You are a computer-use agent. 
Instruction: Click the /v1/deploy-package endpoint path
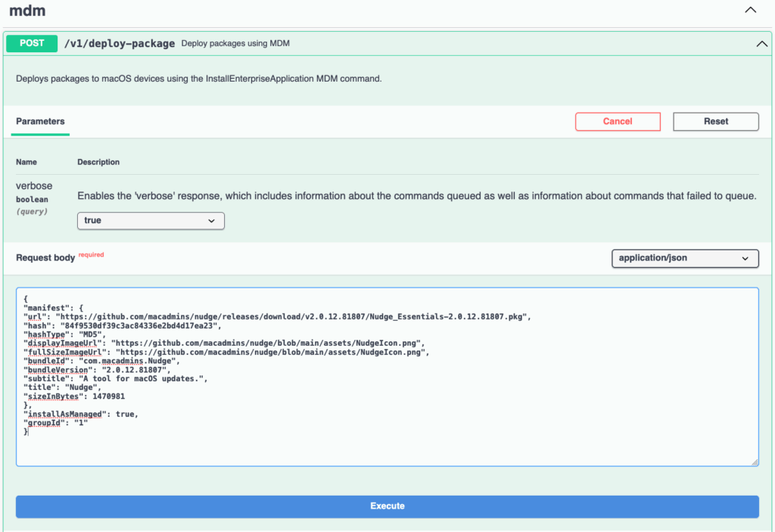(x=120, y=44)
